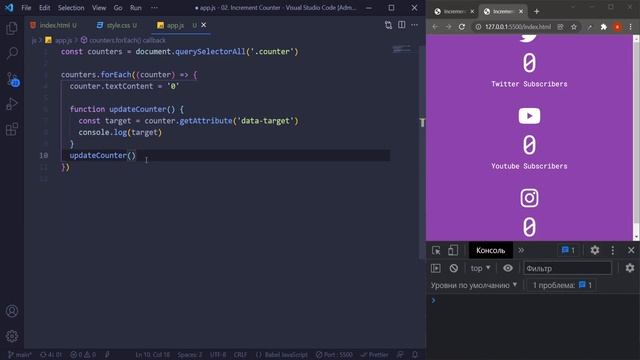Open the Selection menu

pos(71,8)
